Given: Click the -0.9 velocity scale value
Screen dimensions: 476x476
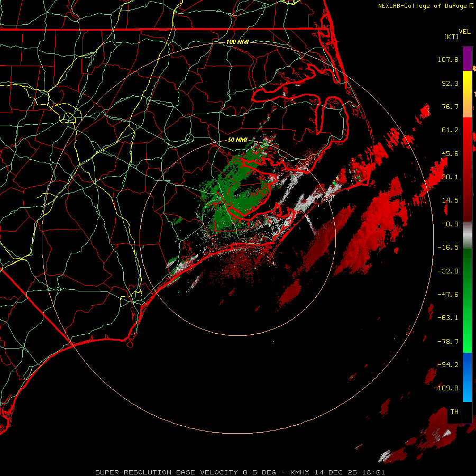Looking at the screenshot, I should click(x=450, y=224).
